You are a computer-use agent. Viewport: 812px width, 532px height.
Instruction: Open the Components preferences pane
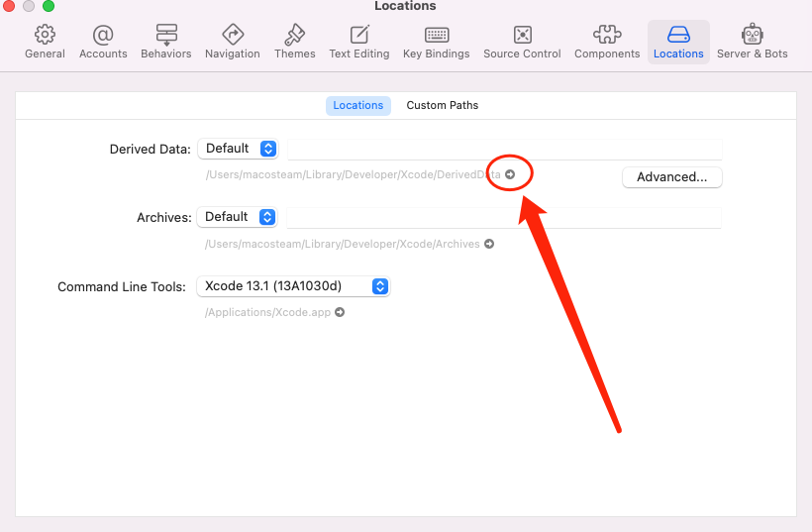(607, 42)
